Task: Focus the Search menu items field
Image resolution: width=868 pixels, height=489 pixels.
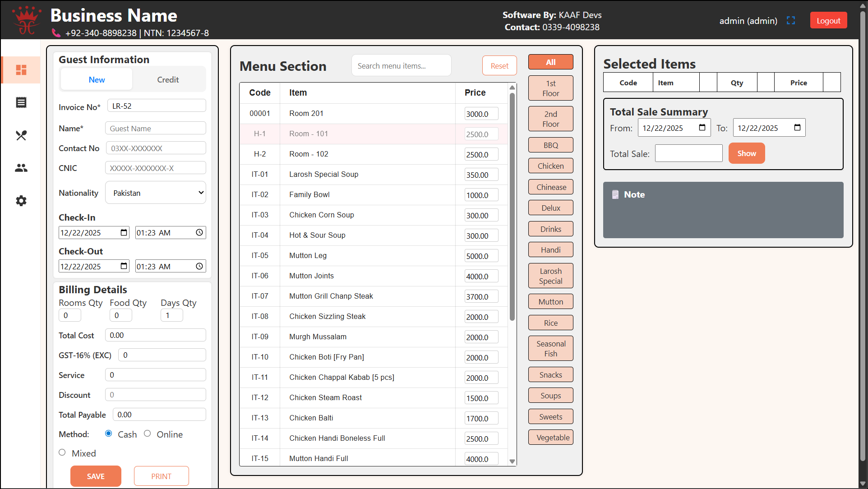Action: point(402,66)
